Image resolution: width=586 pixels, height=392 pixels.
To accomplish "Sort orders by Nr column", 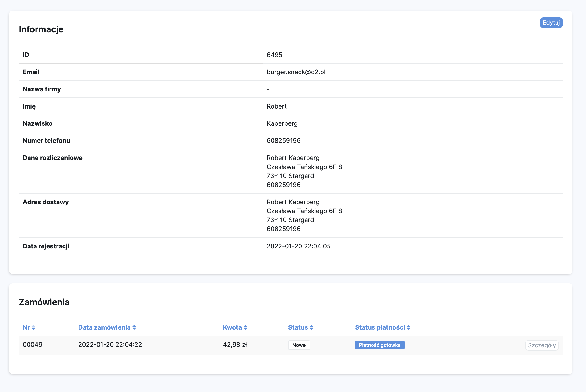I will [x=26, y=327].
